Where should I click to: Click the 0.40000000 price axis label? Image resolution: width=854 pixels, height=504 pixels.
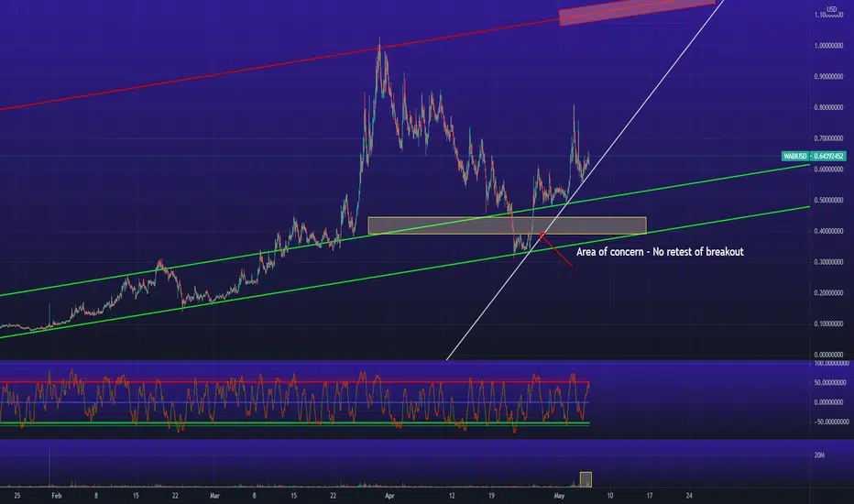829,231
